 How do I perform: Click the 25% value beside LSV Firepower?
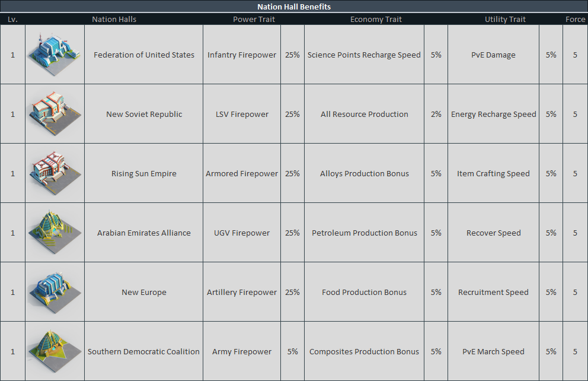click(292, 114)
